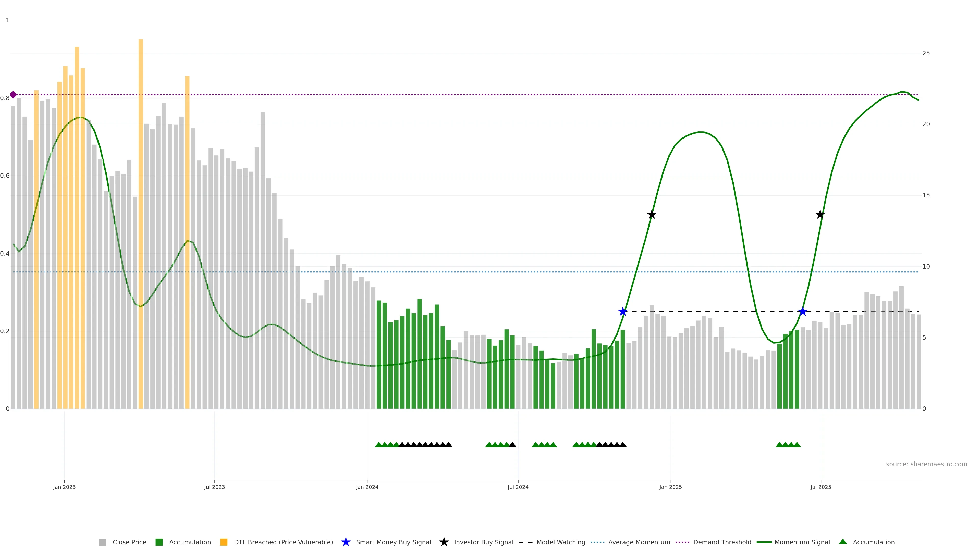Click the Jul 2025 axis label
The width and height of the screenshot is (980, 551).
tap(820, 487)
